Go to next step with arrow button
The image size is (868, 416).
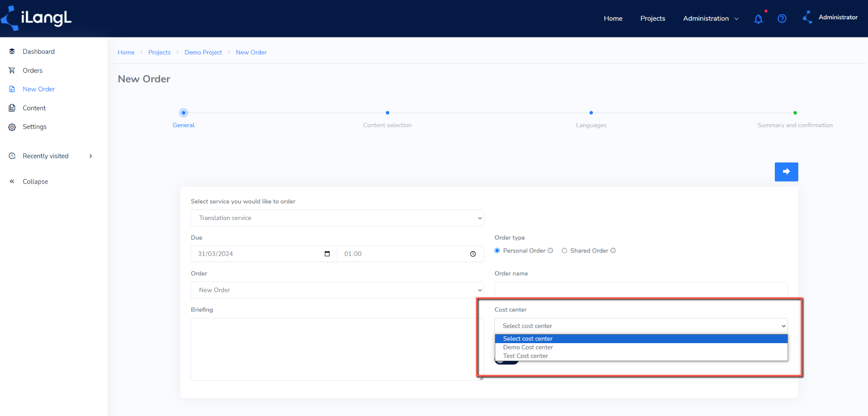tap(786, 172)
